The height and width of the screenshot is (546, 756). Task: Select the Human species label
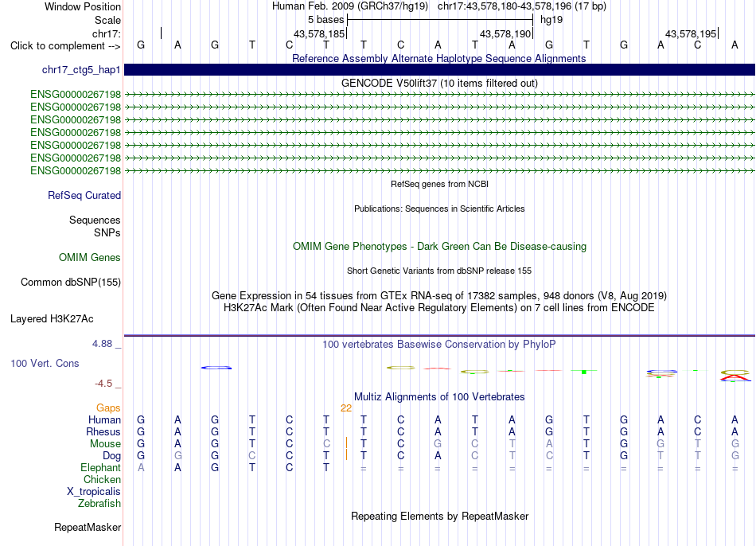(x=104, y=419)
